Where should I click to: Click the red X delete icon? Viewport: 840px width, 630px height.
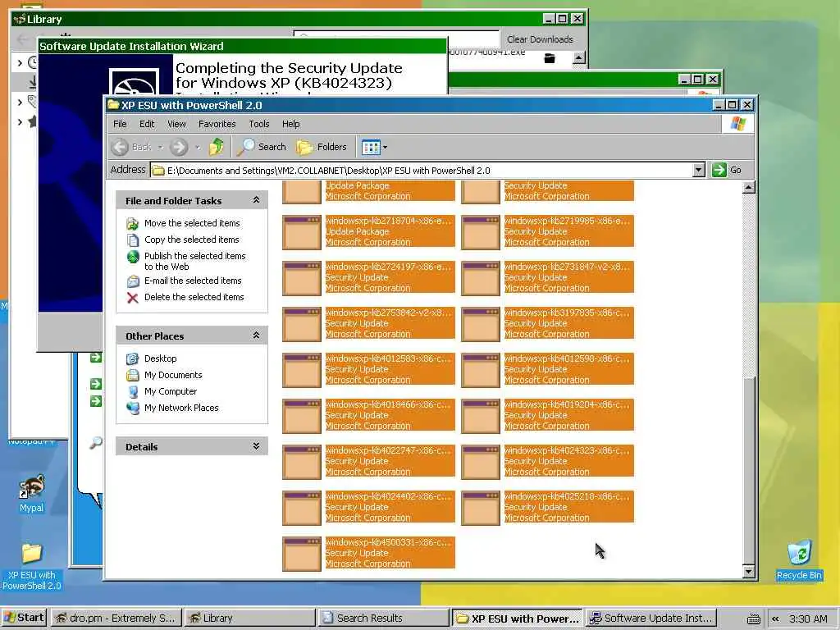[132, 297]
